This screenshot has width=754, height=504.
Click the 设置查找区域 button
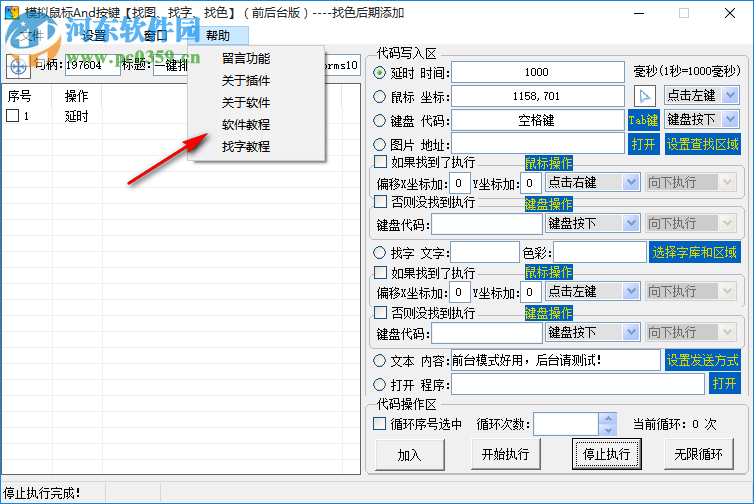(703, 144)
